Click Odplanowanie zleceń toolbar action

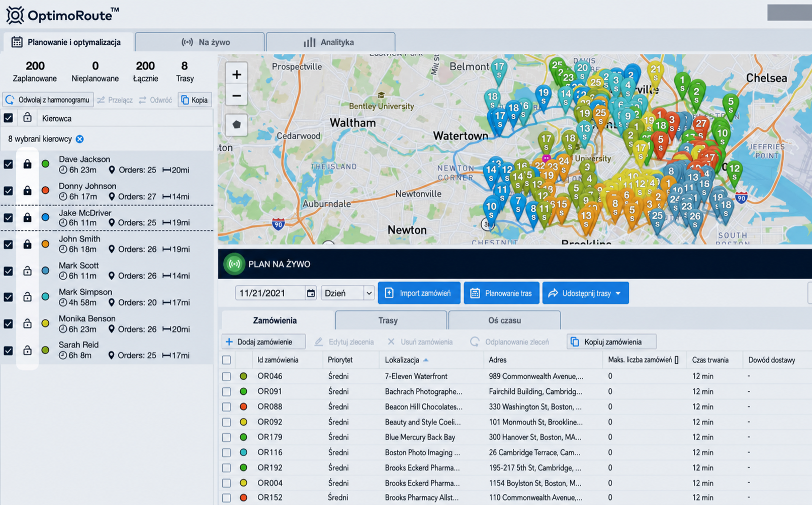510,342
